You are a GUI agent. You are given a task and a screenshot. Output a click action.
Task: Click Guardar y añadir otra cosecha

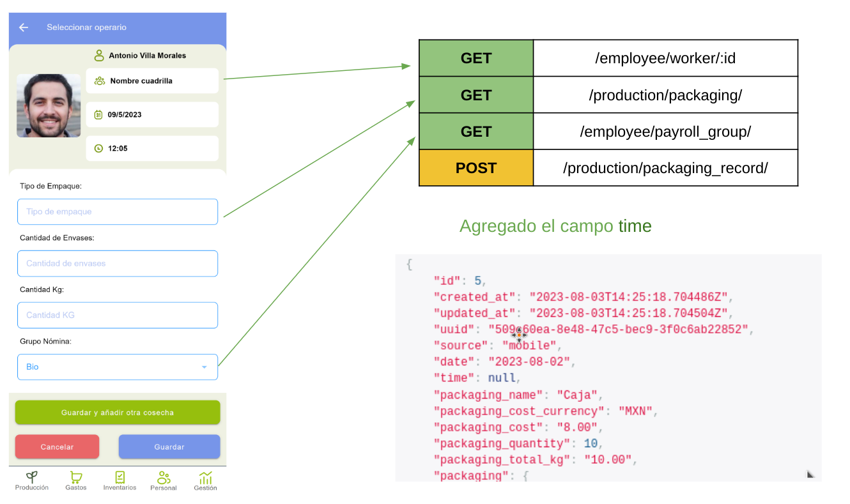[x=118, y=413]
